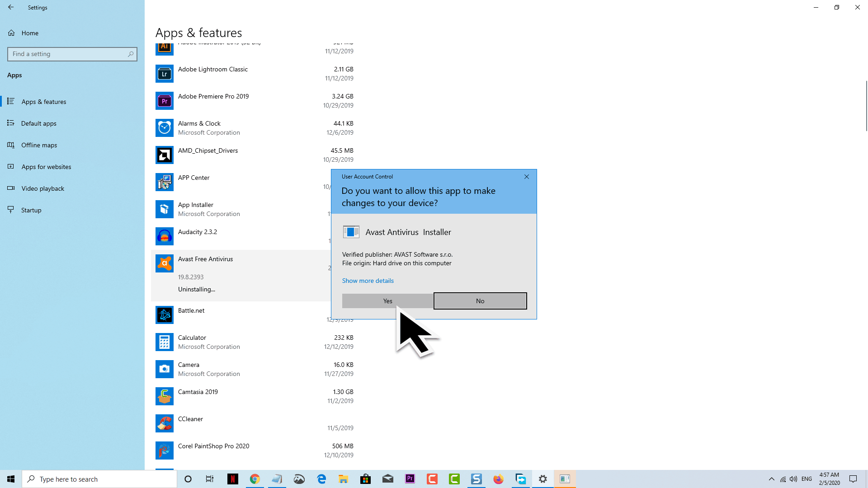Image resolution: width=868 pixels, height=488 pixels.
Task: Click the app list vertical scrollbar
Action: point(866,106)
